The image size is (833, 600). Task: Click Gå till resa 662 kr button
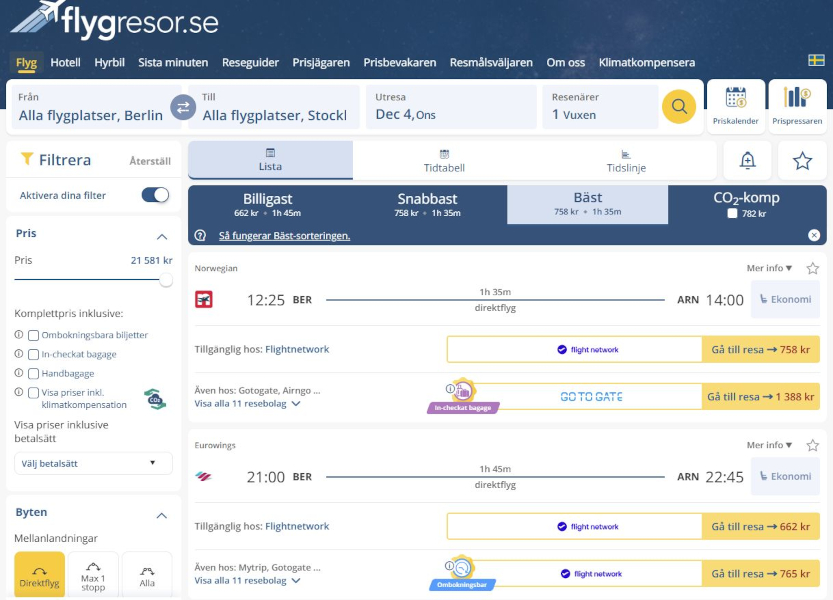coord(761,527)
